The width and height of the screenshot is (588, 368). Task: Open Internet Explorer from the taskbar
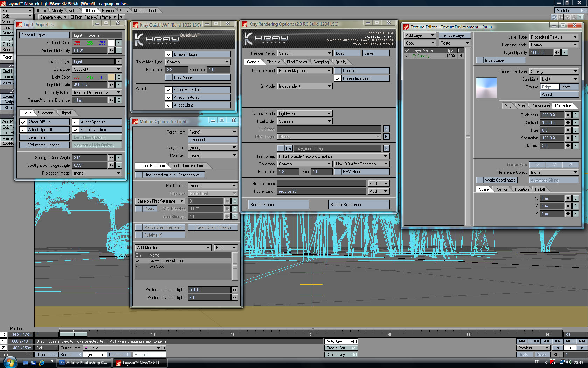[42, 363]
